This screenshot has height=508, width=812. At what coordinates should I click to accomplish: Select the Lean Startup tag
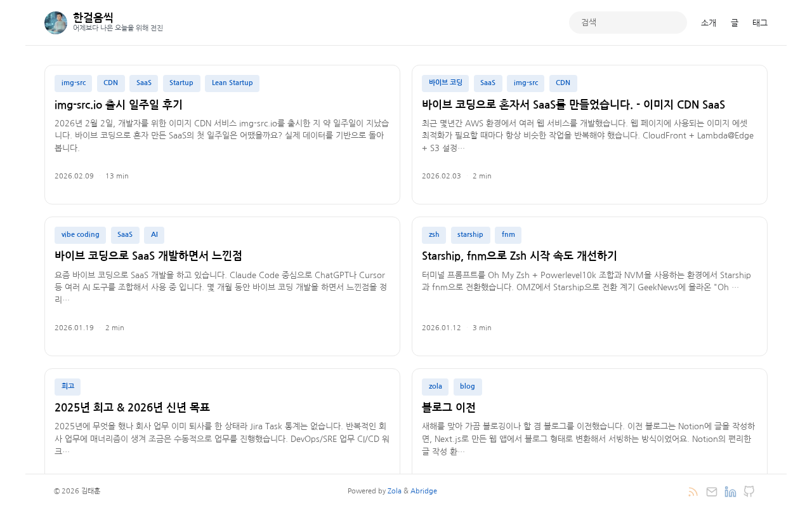[232, 83]
